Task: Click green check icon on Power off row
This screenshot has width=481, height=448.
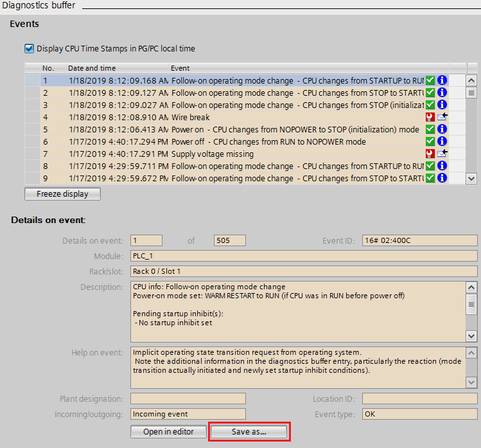Action: coord(430,141)
